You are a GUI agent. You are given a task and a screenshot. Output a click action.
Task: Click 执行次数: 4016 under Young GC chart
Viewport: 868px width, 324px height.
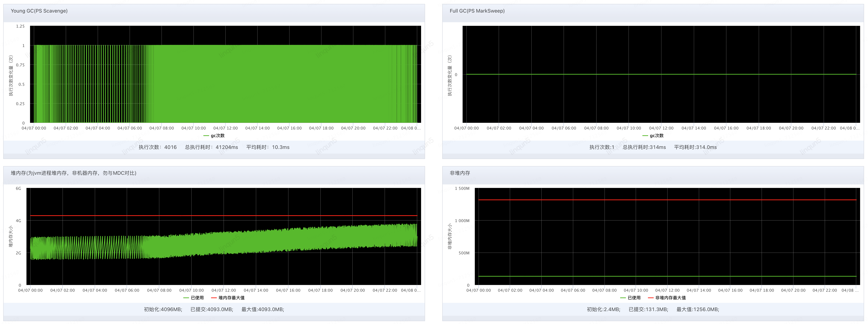click(157, 147)
